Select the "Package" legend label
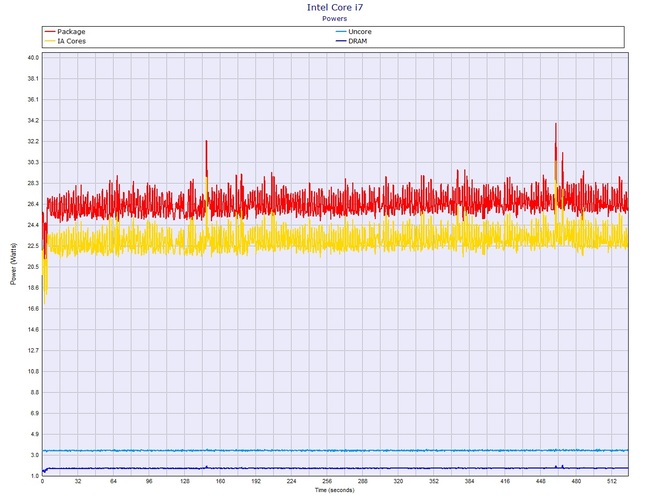Viewport: 670px width, 502px height. (x=71, y=32)
